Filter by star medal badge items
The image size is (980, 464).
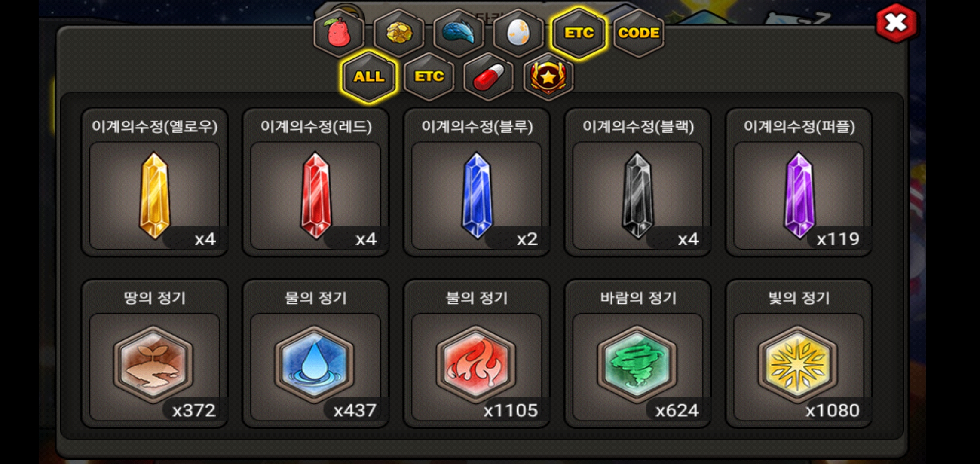point(548,77)
